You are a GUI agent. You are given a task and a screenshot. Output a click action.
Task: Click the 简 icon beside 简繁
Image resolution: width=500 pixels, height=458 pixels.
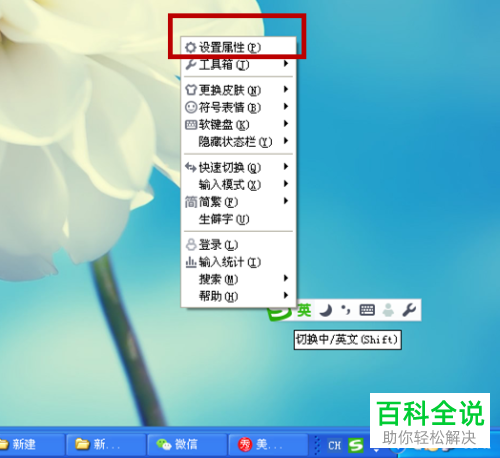coord(191,202)
